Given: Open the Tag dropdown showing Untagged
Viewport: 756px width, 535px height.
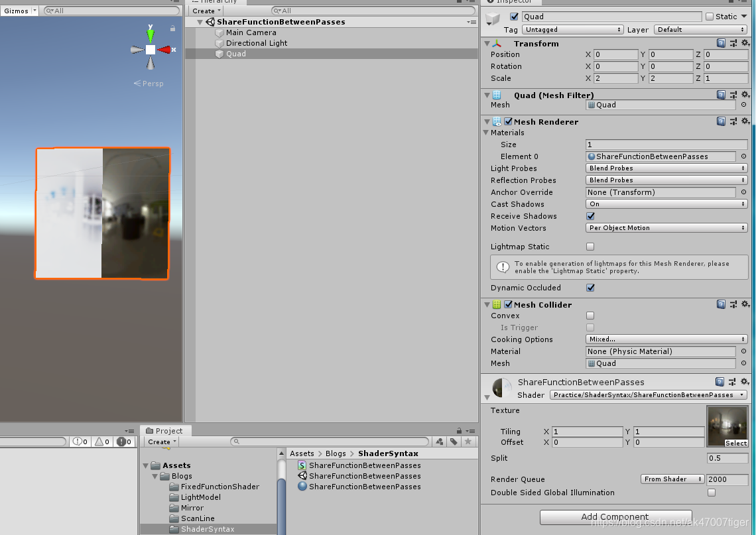Looking at the screenshot, I should coord(572,29).
